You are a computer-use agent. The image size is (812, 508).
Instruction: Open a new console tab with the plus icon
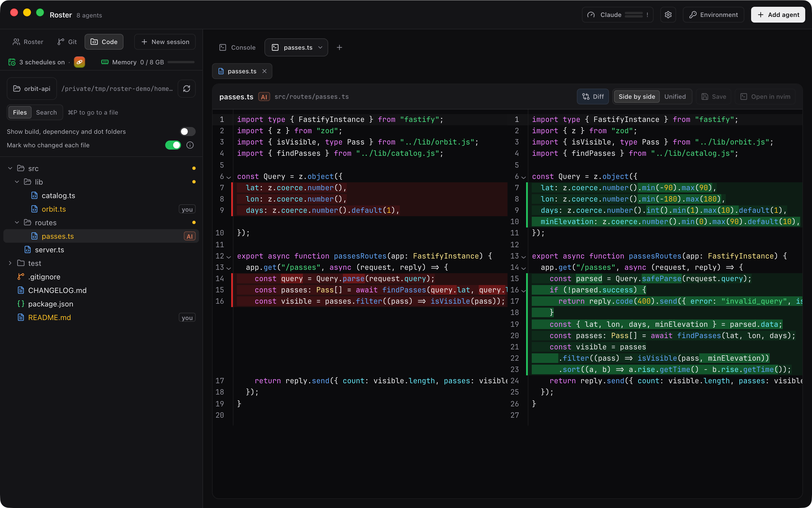point(339,47)
